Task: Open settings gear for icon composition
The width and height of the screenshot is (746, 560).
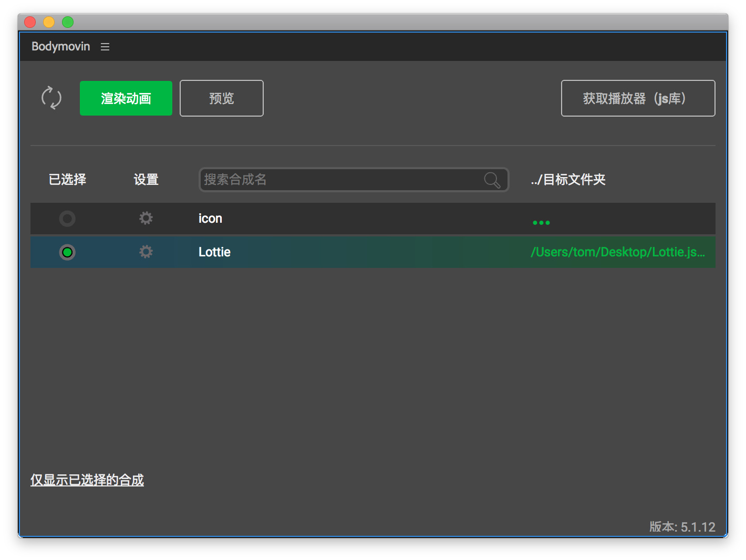Action: click(146, 218)
